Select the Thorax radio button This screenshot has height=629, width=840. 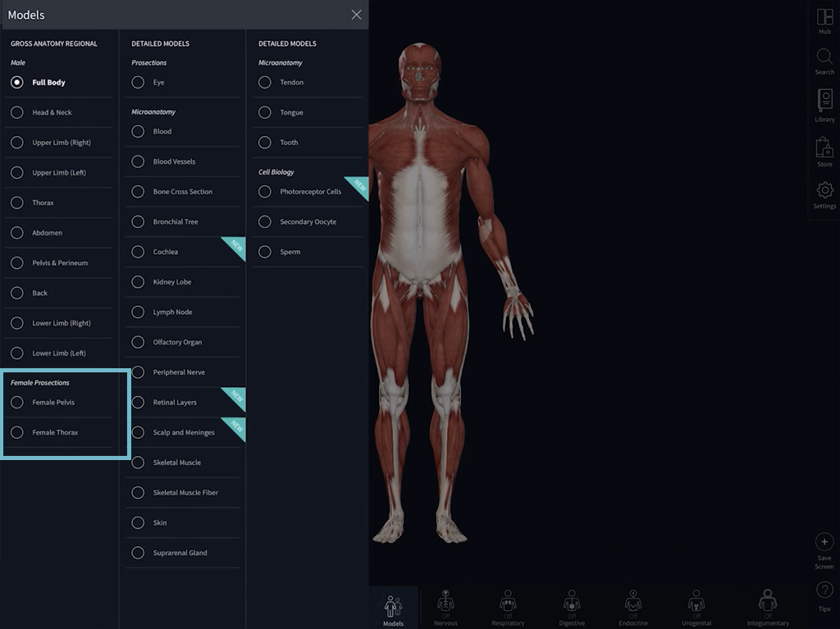click(17, 203)
